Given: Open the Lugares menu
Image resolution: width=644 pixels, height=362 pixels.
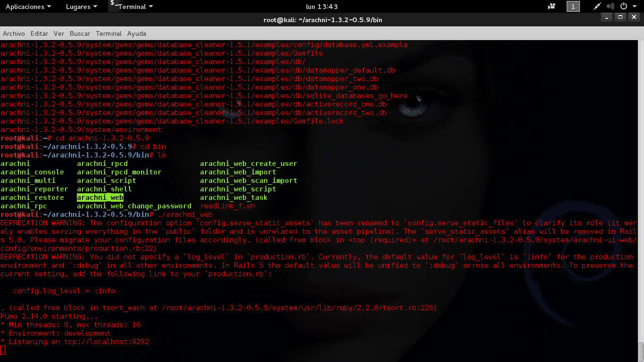Looking at the screenshot, I should coord(78,7).
